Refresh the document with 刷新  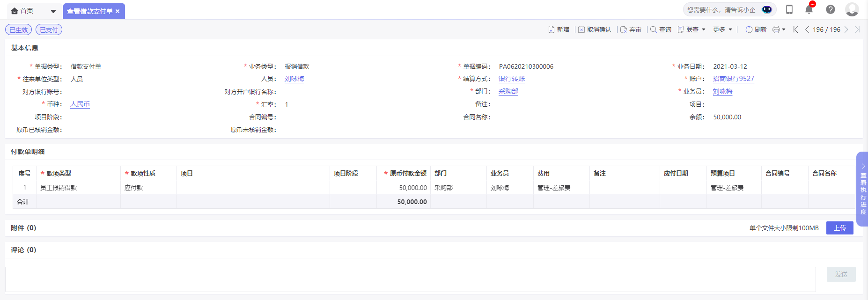click(756, 29)
